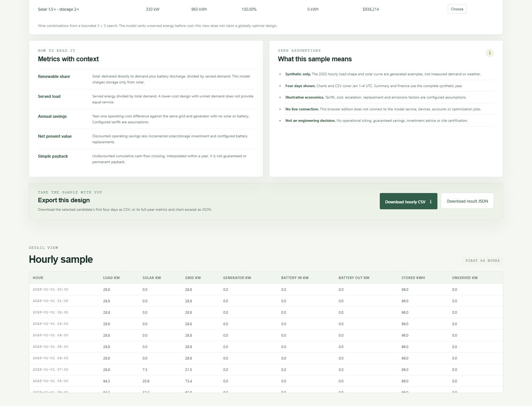Click the Renewable share metric label
Viewport: 532px width, 406px height.
coord(54,76)
